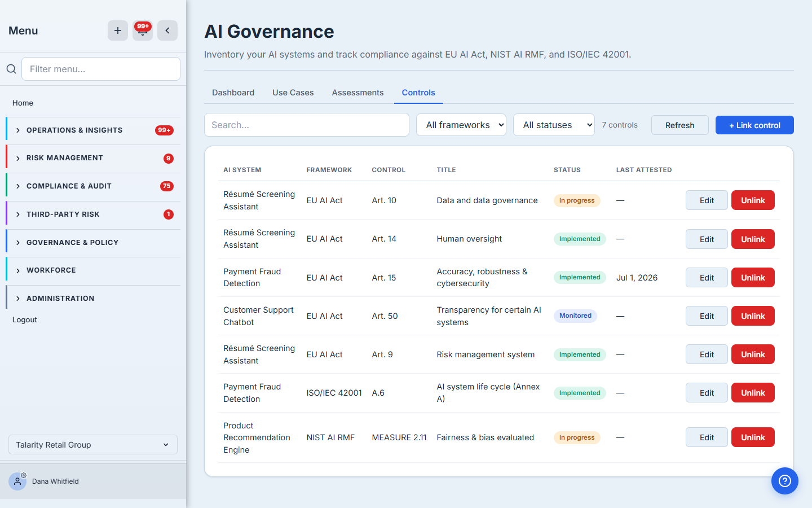Edit the A.6 AI system life cycle control

[x=707, y=393]
